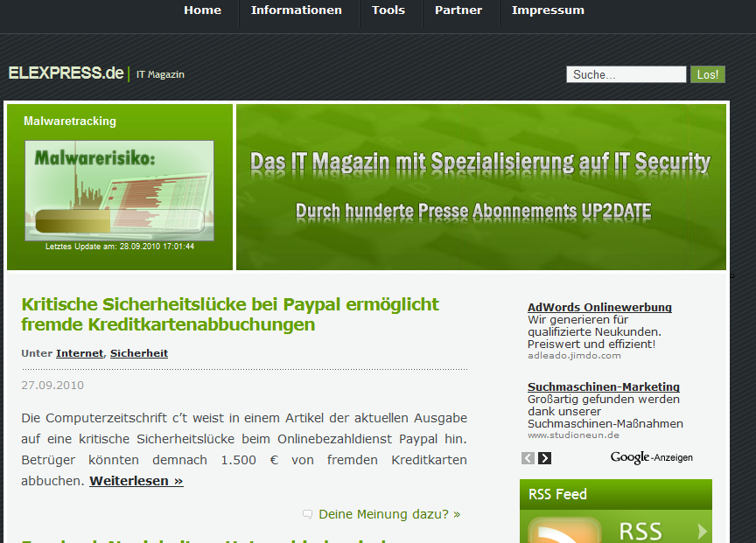Image resolution: width=756 pixels, height=543 pixels.
Task: Click the RSS Feed panel header
Action: coord(616,494)
